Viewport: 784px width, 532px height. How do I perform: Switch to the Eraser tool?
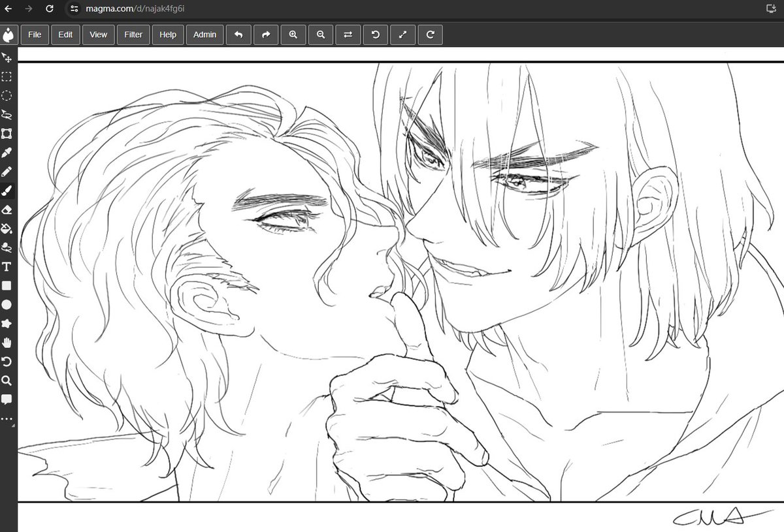[7, 210]
